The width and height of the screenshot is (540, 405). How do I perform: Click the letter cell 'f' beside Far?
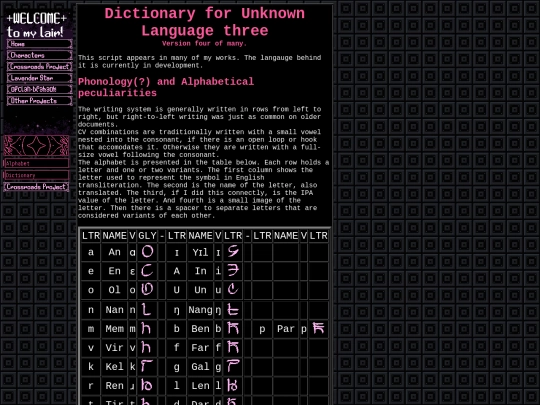coord(177,348)
